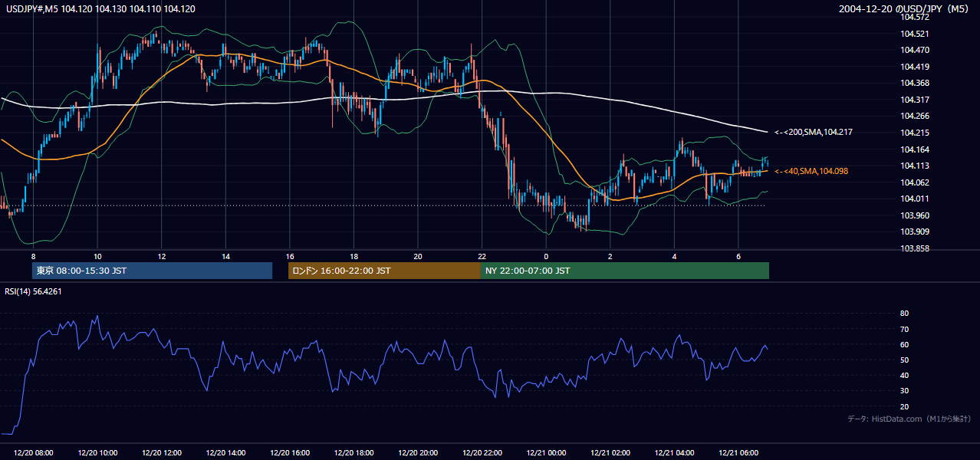Screen dimensions: 980x460
Task: Click price axis label 104.215
Action: pos(916,133)
